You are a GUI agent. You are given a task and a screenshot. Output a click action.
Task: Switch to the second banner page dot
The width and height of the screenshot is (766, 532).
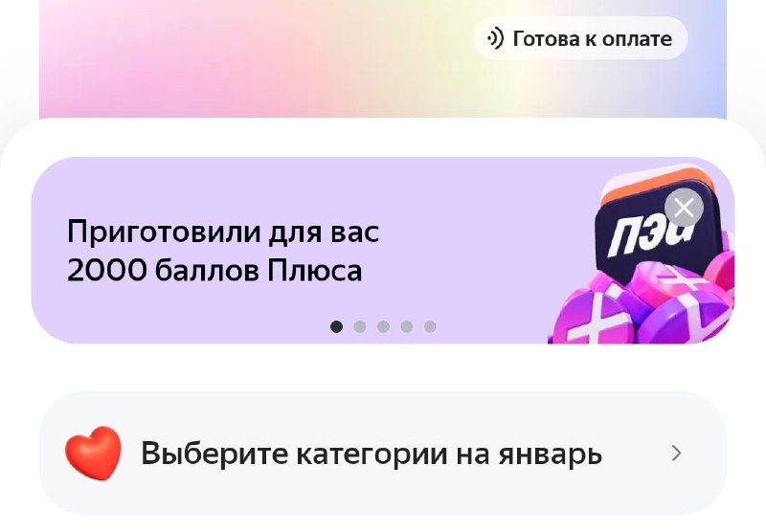pyautogui.click(x=360, y=326)
